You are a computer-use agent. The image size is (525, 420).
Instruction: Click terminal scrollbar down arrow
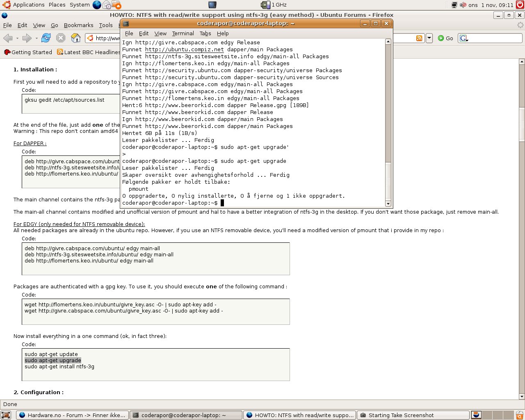point(388,203)
